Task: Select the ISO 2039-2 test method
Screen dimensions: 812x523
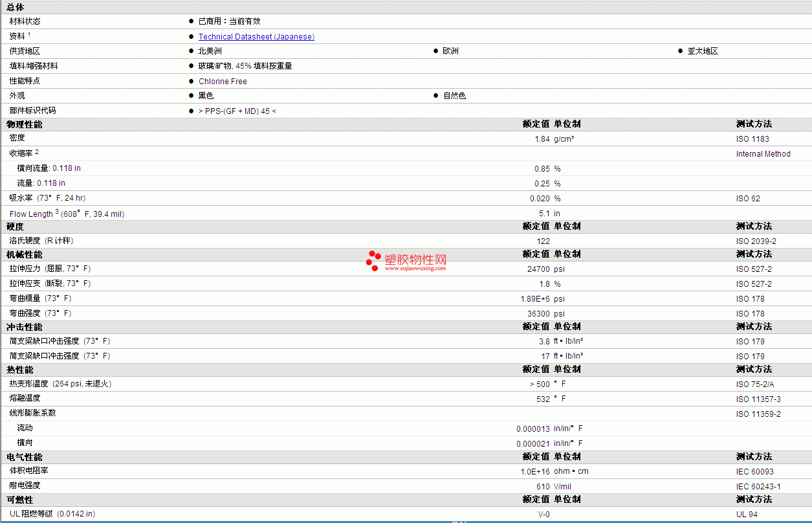Action: click(756, 241)
